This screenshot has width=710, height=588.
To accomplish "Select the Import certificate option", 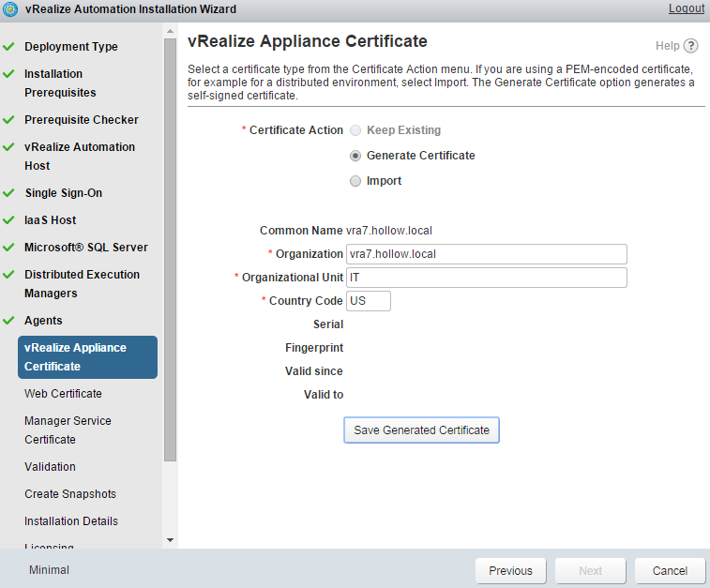I will (x=355, y=181).
